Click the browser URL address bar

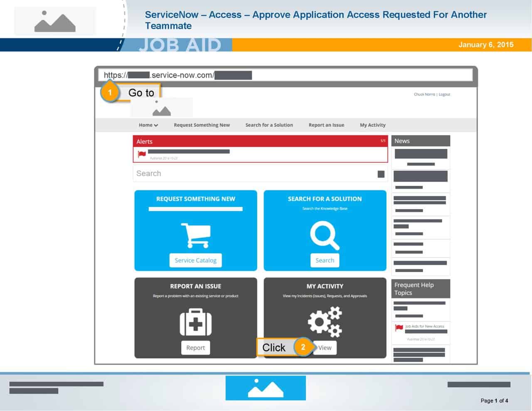286,75
